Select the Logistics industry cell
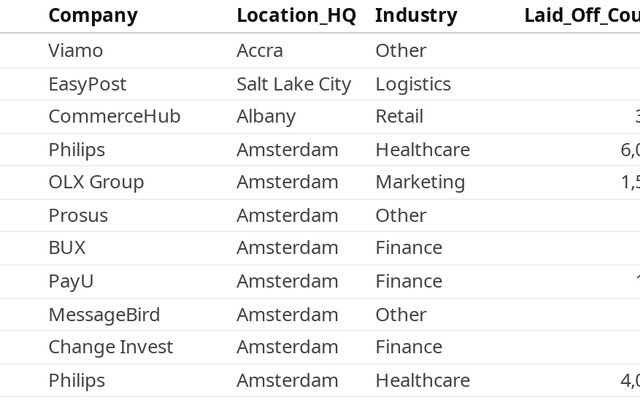640x400 pixels. coord(413,84)
